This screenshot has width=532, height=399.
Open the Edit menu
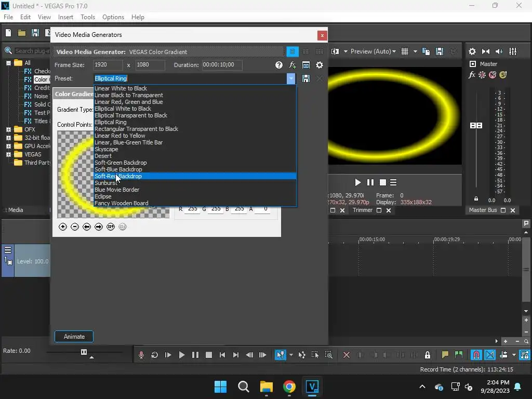click(x=25, y=17)
